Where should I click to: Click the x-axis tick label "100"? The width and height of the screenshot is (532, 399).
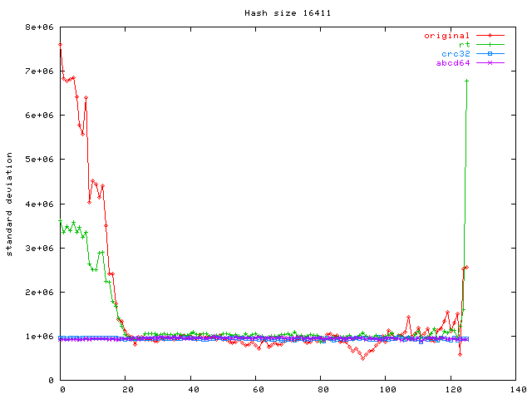(387, 390)
